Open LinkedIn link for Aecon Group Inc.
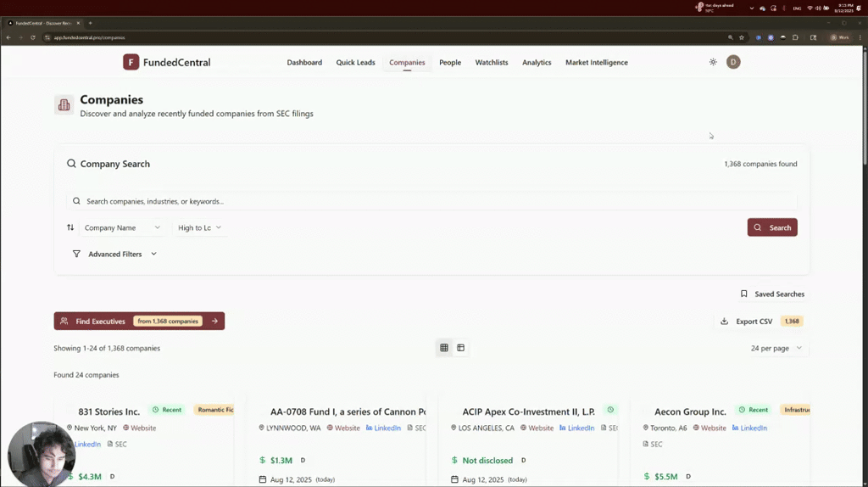 749,428
